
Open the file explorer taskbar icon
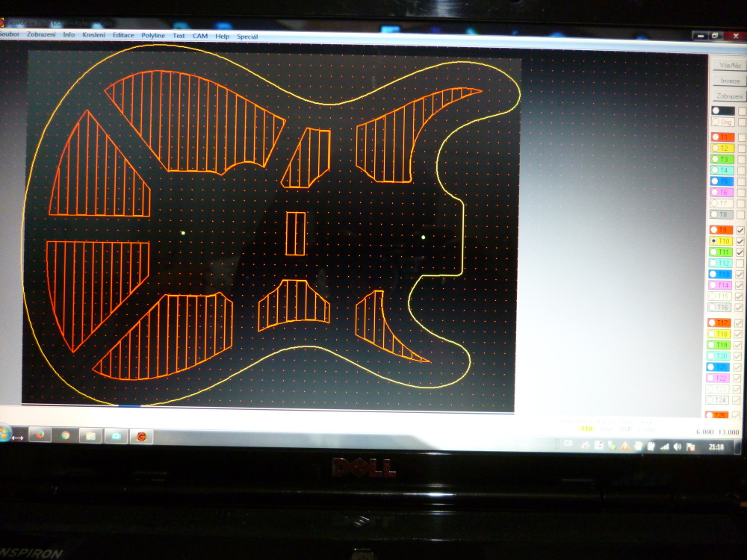pos(90,435)
